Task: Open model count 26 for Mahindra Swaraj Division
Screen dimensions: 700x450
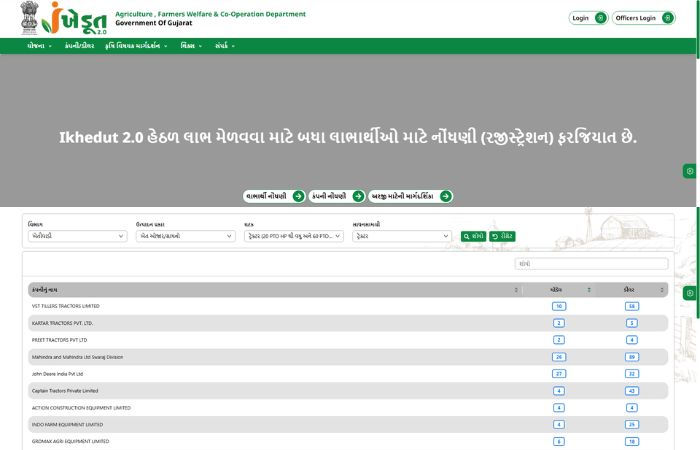Action: (x=559, y=357)
